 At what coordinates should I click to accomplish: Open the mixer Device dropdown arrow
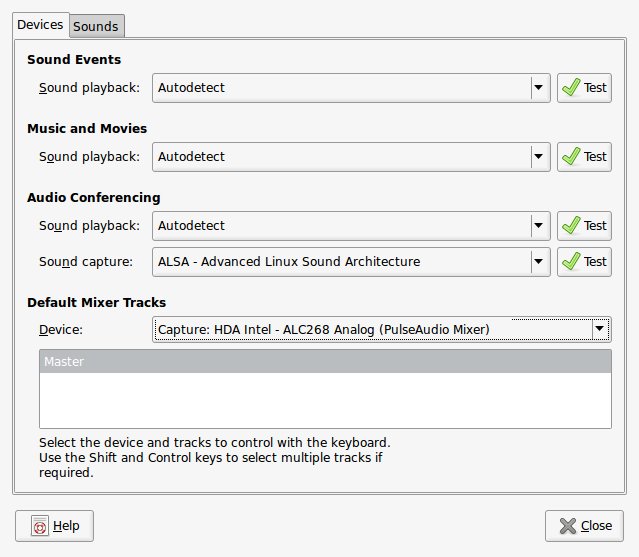click(599, 329)
